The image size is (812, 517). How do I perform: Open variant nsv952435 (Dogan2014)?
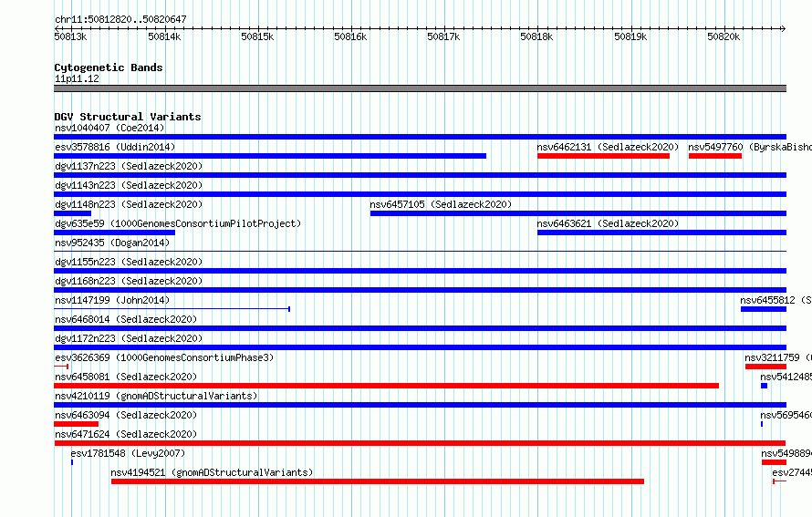[420, 252]
